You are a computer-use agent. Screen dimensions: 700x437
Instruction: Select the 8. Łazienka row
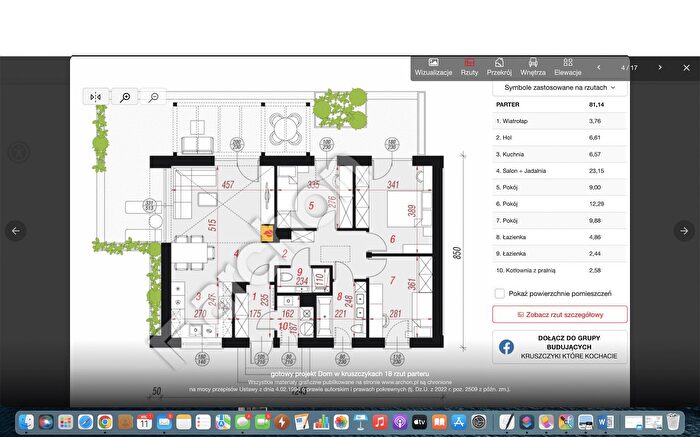560,237
